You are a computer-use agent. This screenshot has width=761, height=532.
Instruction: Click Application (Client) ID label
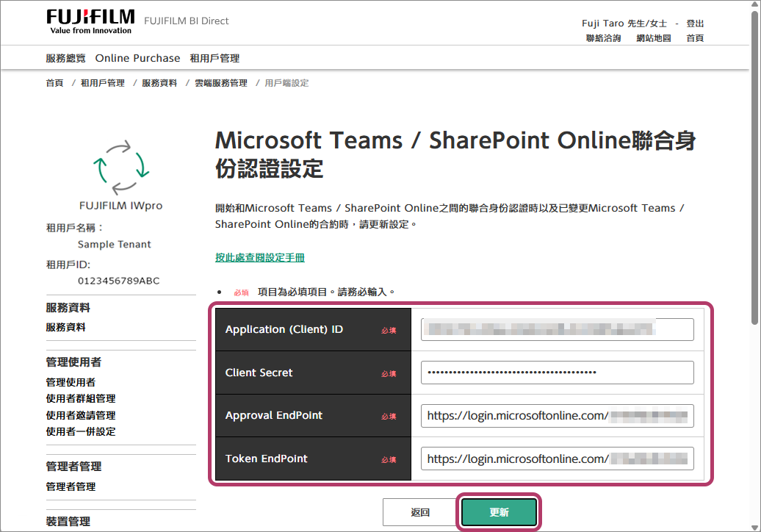point(284,330)
